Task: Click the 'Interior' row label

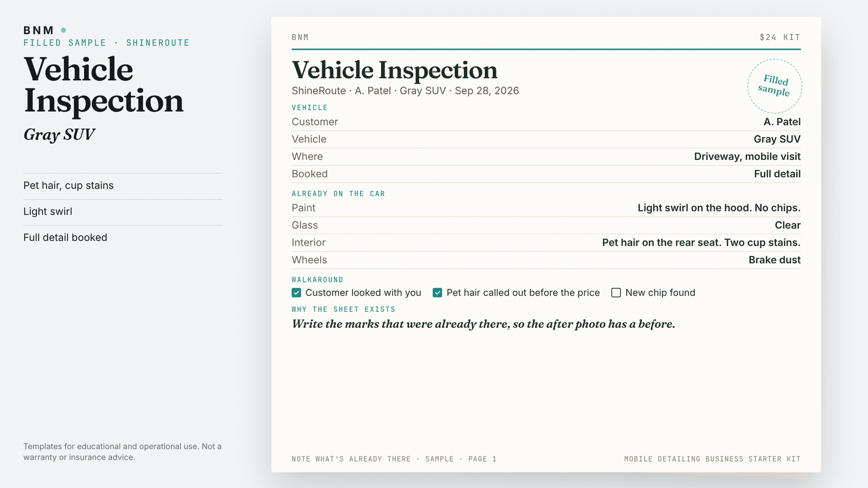Action: click(309, 243)
